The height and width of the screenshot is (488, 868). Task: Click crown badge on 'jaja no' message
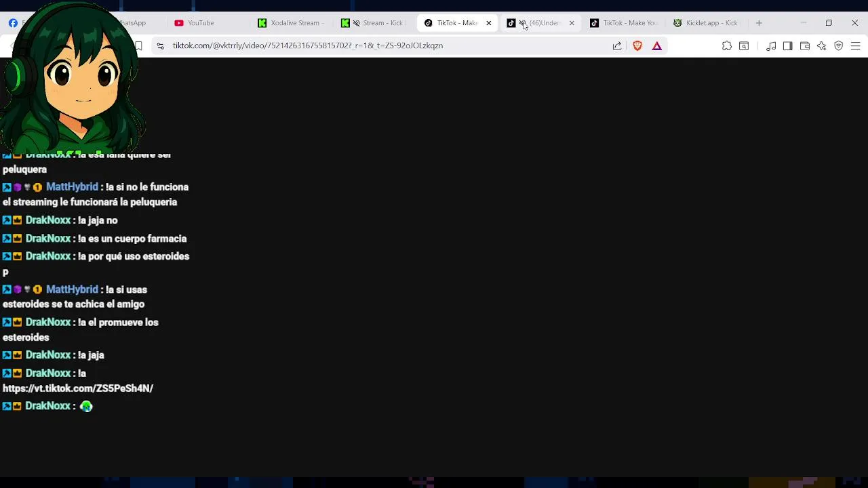17,220
